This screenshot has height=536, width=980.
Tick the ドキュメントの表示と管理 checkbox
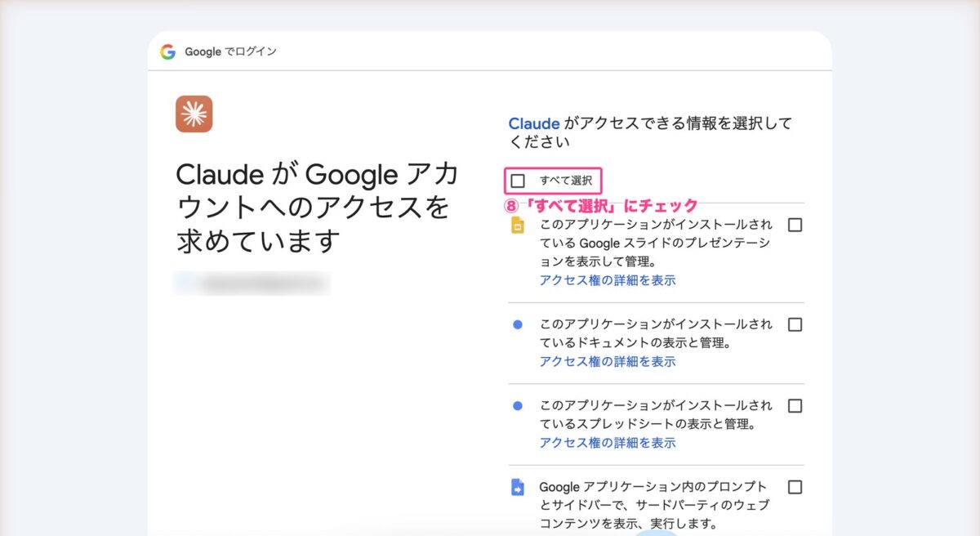click(x=795, y=324)
